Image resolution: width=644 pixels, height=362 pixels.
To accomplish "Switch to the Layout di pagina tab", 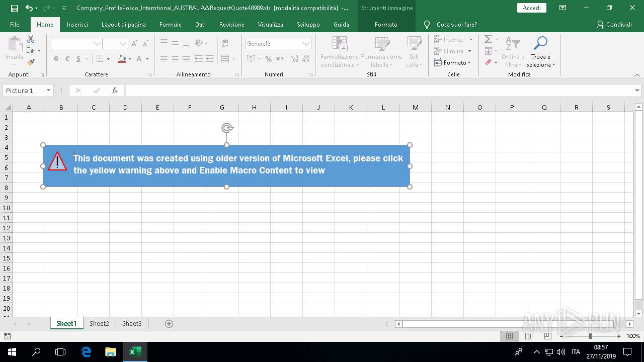I will (x=124, y=25).
